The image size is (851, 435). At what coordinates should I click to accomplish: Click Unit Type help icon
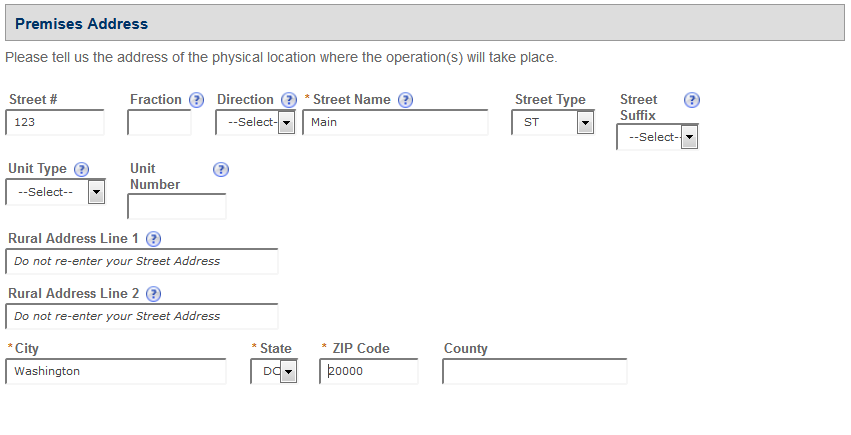[x=82, y=170]
